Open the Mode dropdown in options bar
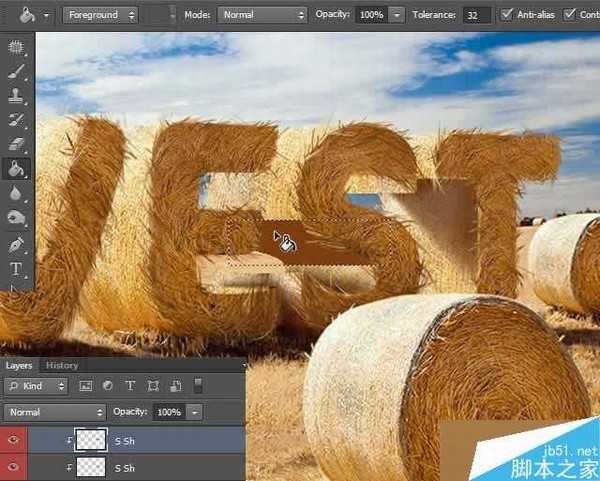 click(x=262, y=15)
